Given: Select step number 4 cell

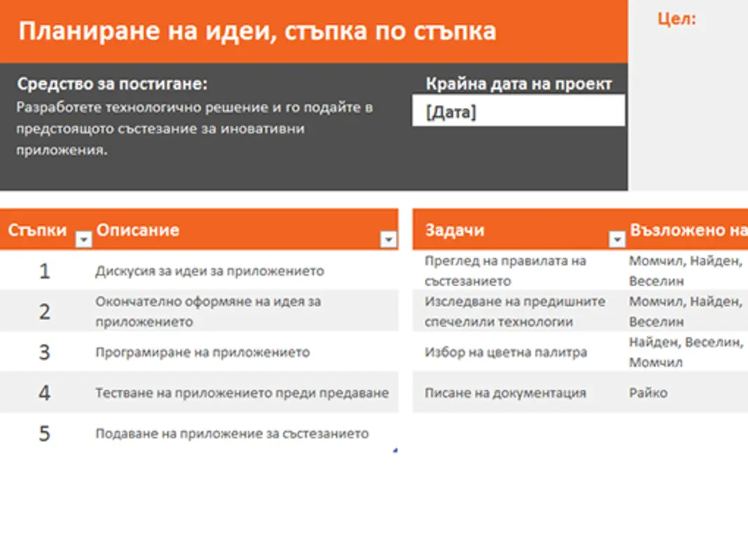Looking at the screenshot, I should click(x=44, y=393).
